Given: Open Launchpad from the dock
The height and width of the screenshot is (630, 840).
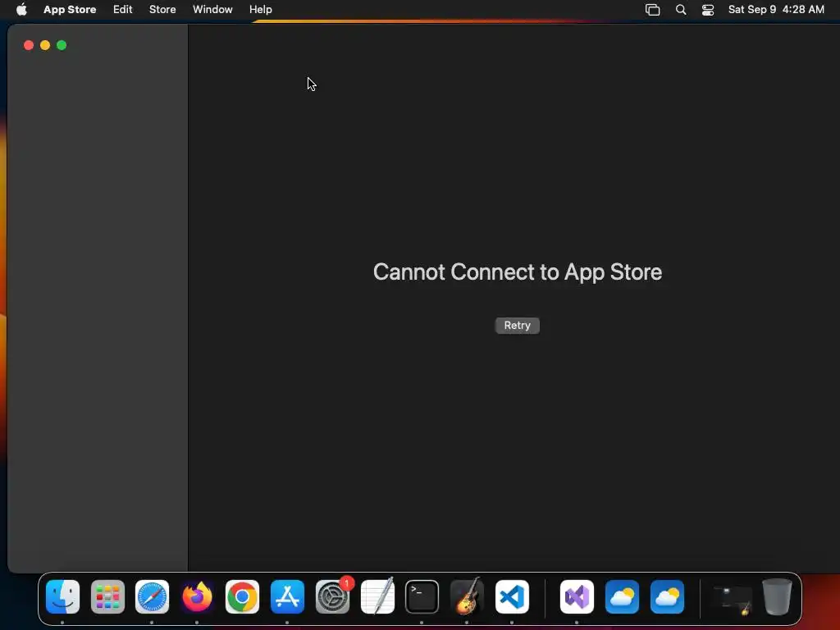Looking at the screenshot, I should 107,597.
